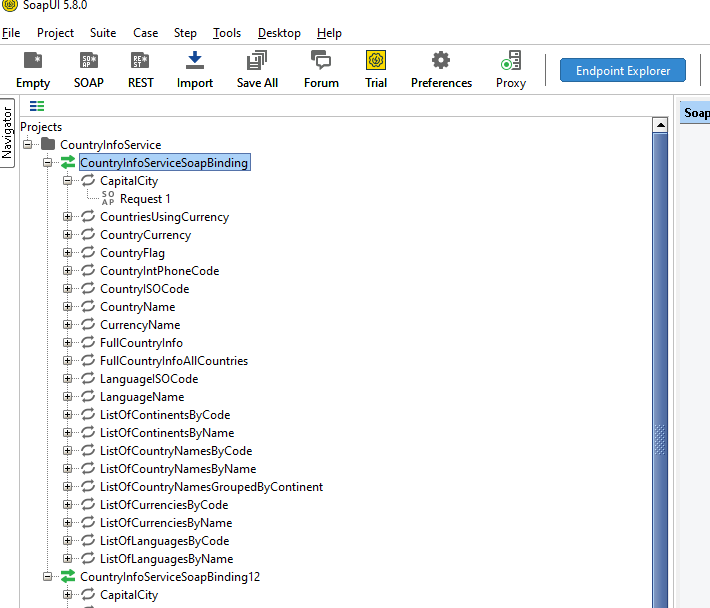The width and height of the screenshot is (710, 608).
Task: Click the CountryInfoService folder icon
Action: pyautogui.click(x=48, y=144)
